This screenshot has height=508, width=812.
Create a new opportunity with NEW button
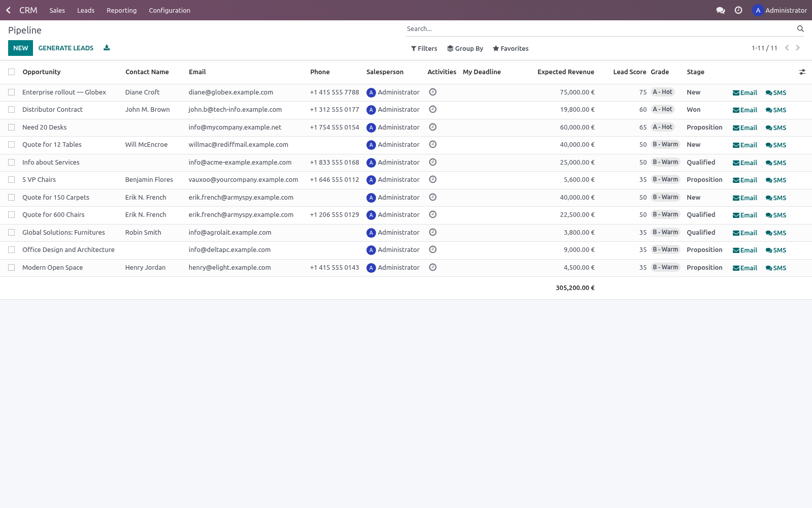(21, 48)
